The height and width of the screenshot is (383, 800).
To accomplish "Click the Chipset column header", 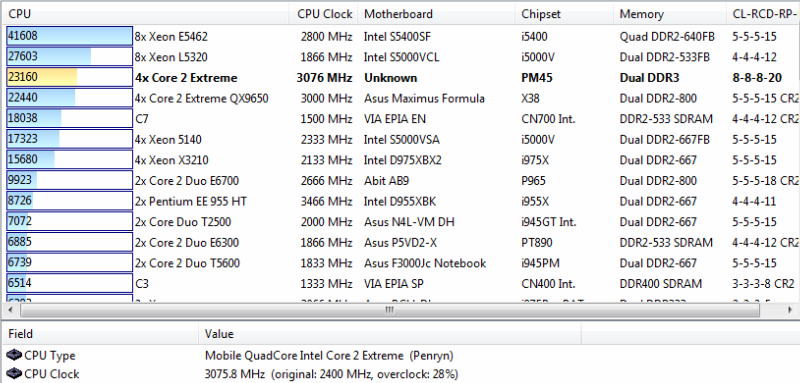I will click(564, 14).
